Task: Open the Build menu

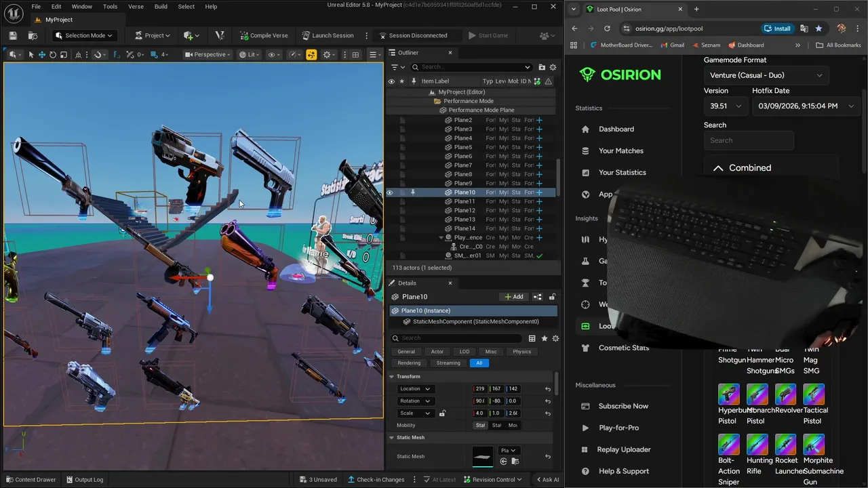Action: click(161, 7)
